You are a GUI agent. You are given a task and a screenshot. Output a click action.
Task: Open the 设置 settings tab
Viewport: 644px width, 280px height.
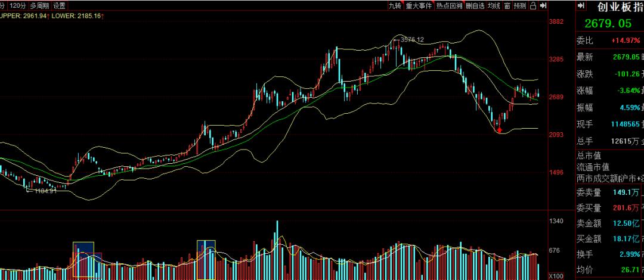coord(59,6)
